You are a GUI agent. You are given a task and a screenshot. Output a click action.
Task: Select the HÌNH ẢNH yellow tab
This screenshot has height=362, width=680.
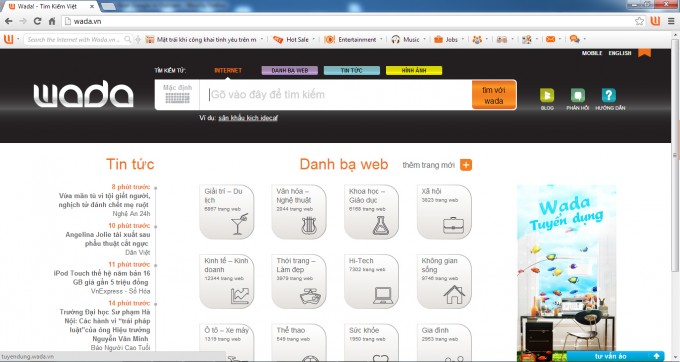414,70
